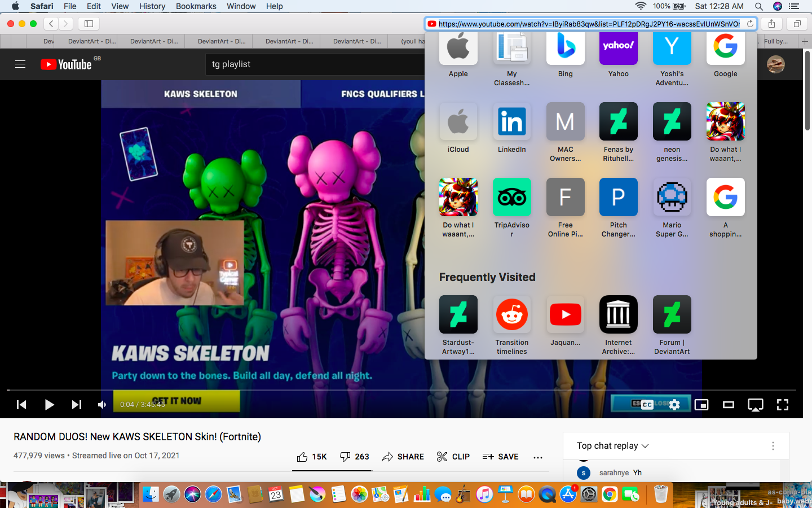Click the Safari Share button
Screen dimensions: 812x508
pyautogui.click(x=771, y=24)
